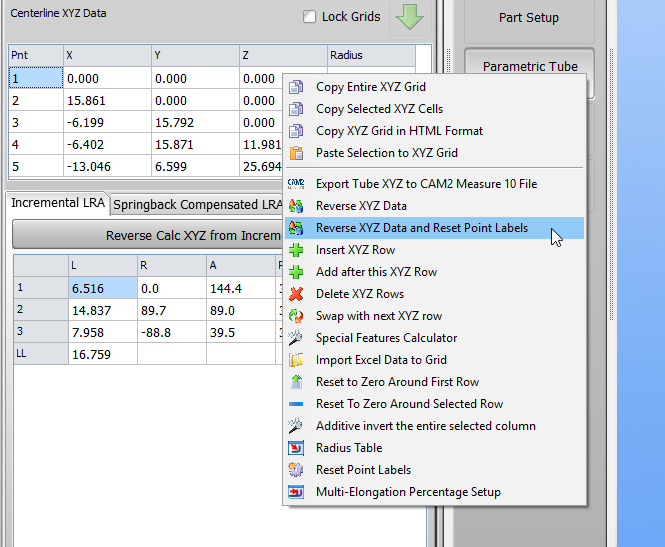
Task: Click the Y cell showing 6.599
Action: click(196, 167)
